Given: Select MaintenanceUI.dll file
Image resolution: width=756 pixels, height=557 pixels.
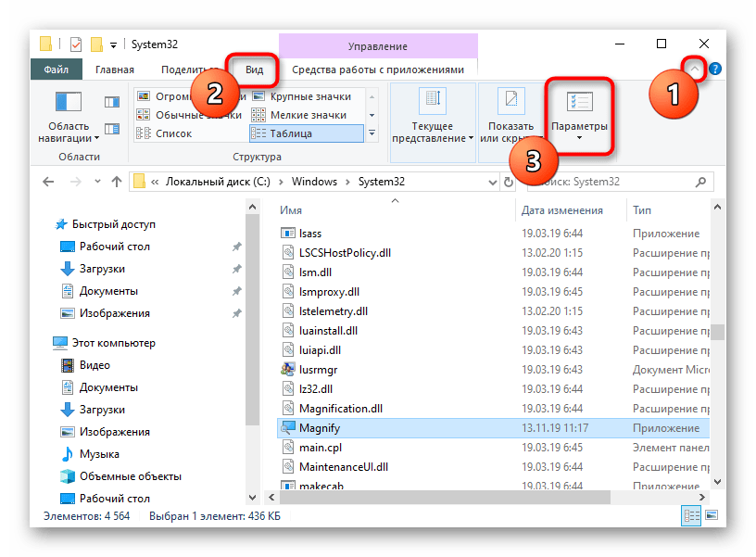Looking at the screenshot, I should pos(344,467).
